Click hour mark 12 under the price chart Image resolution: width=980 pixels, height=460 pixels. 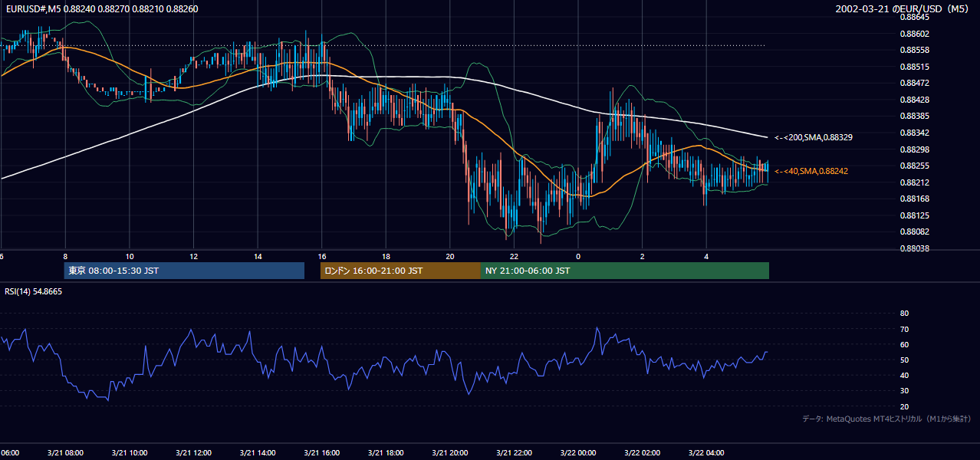[193, 257]
